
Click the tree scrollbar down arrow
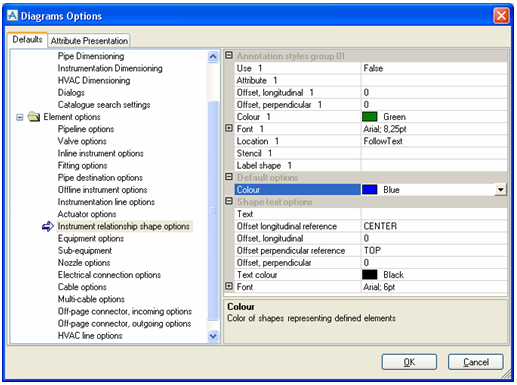213,336
